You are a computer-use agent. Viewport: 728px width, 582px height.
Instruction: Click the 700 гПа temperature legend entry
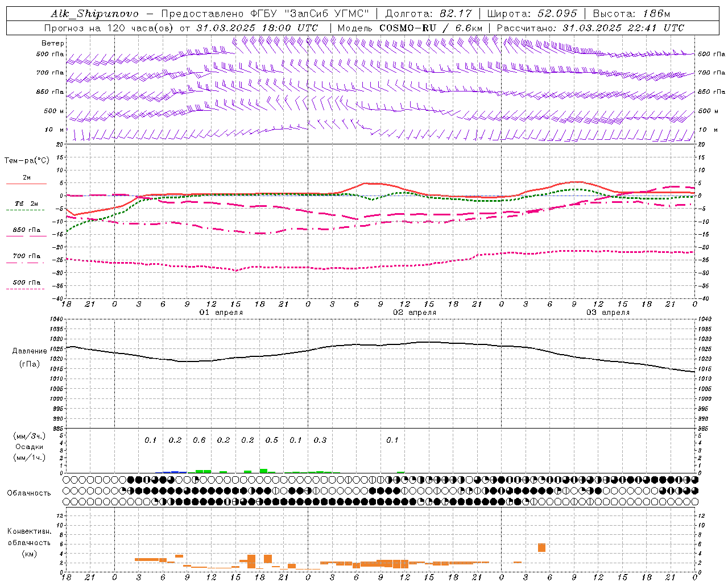coord(27,256)
